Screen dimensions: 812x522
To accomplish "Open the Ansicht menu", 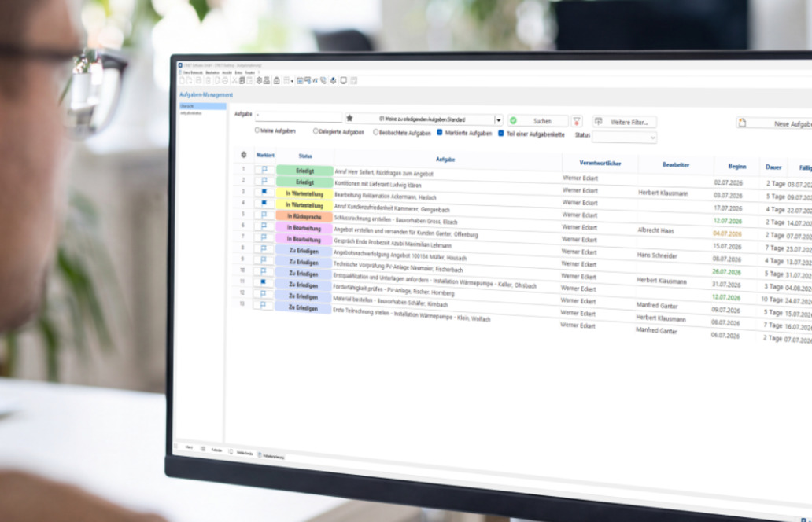I will (x=227, y=73).
